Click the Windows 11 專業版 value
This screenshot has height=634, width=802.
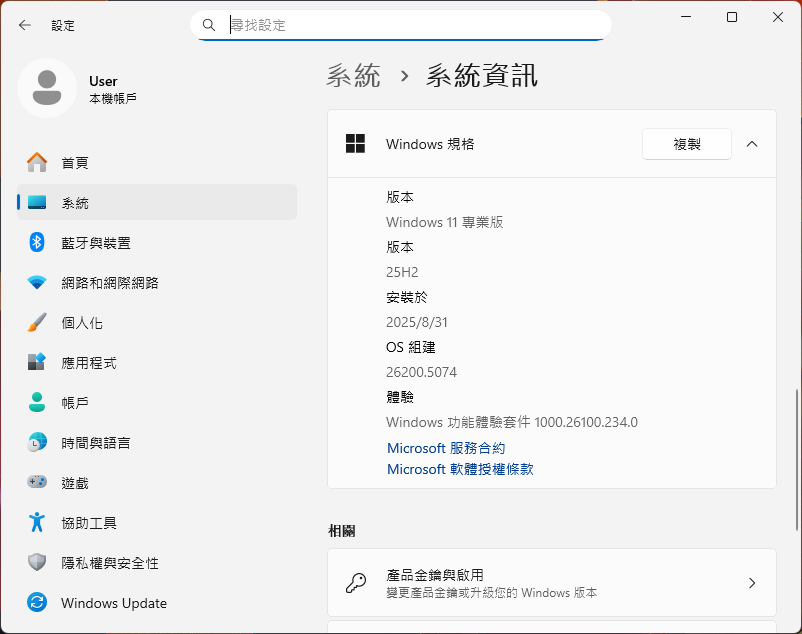coord(444,222)
